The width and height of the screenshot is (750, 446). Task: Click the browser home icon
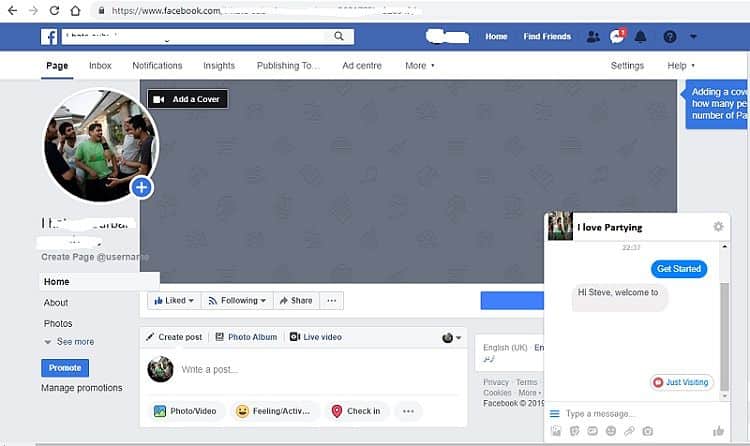75,11
